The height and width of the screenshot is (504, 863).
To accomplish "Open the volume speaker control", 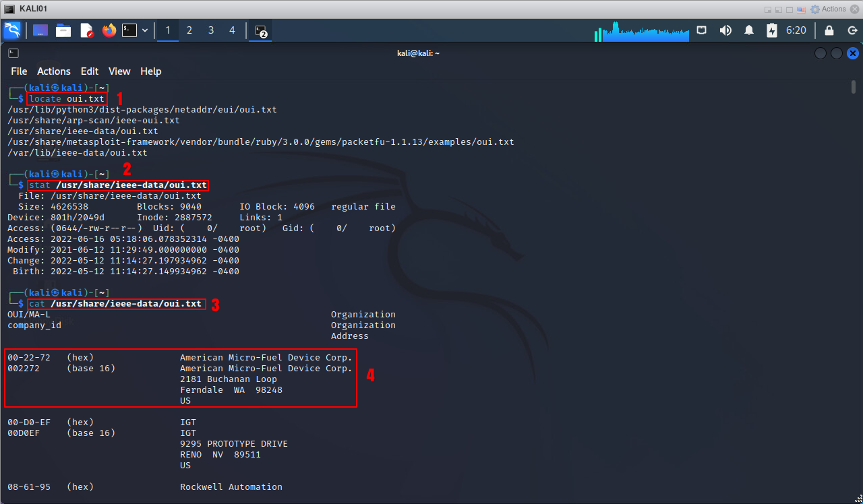I will click(x=725, y=30).
